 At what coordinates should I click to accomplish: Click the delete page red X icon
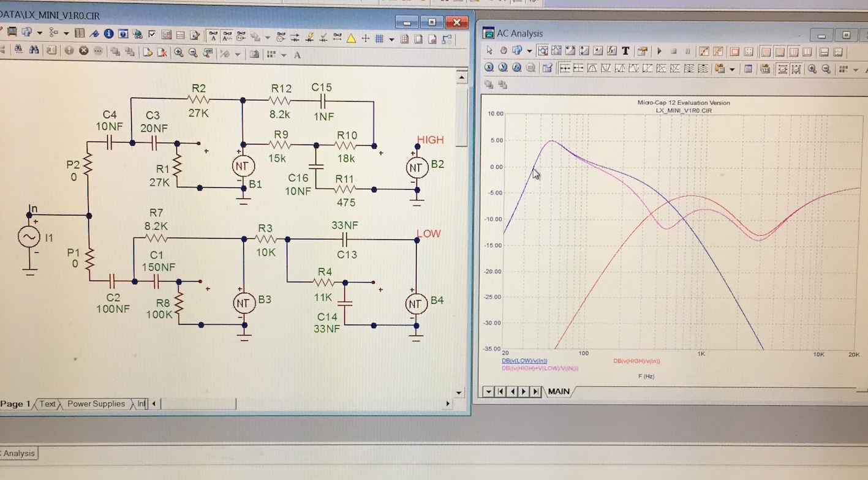(x=162, y=52)
